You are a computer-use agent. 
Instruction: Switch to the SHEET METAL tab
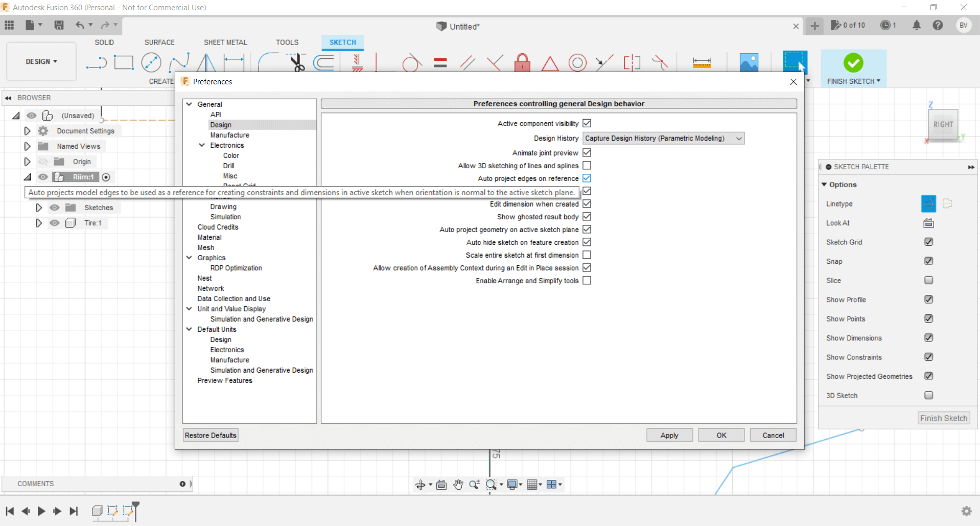(x=225, y=42)
